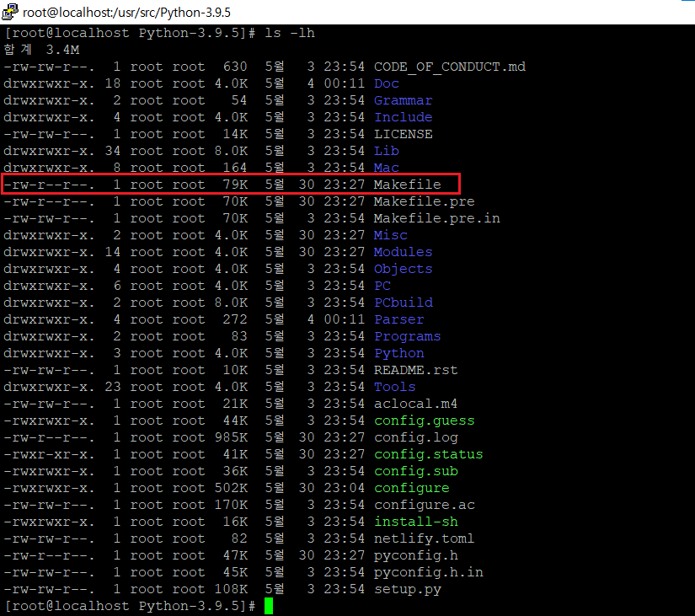This screenshot has height=616, width=695.
Task: Click the setup.py file name
Action: click(x=408, y=589)
